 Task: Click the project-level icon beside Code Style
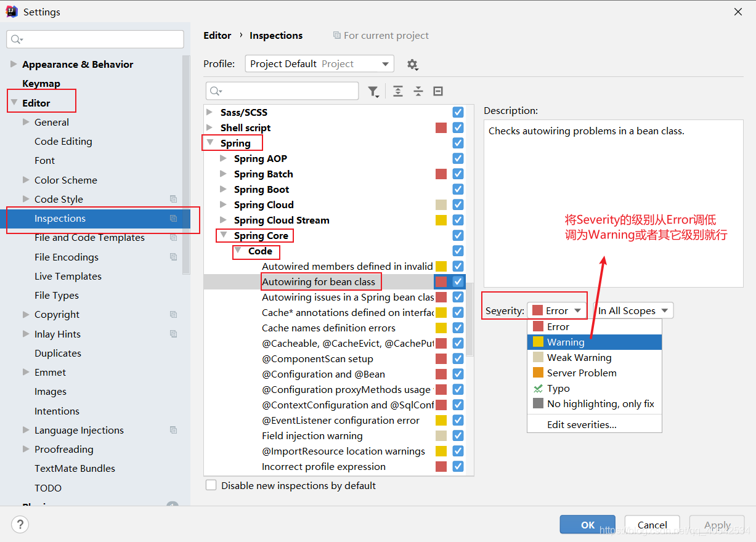[x=173, y=199]
